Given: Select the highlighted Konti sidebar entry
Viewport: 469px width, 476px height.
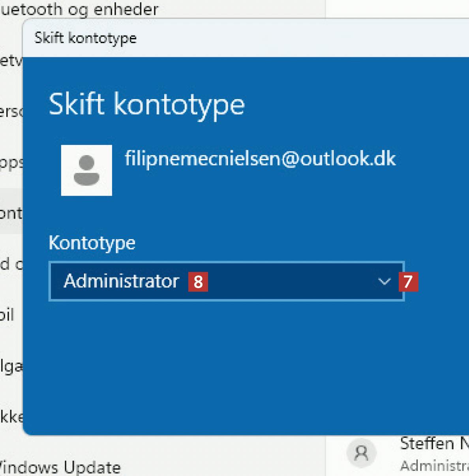Looking at the screenshot, I should 11,213.
